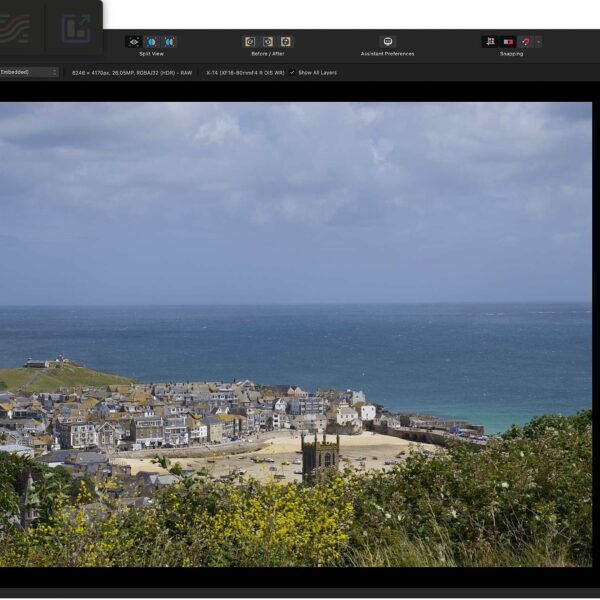Toggle the snapping magnet icon
This screenshot has width=600, height=600.
[x=525, y=42]
